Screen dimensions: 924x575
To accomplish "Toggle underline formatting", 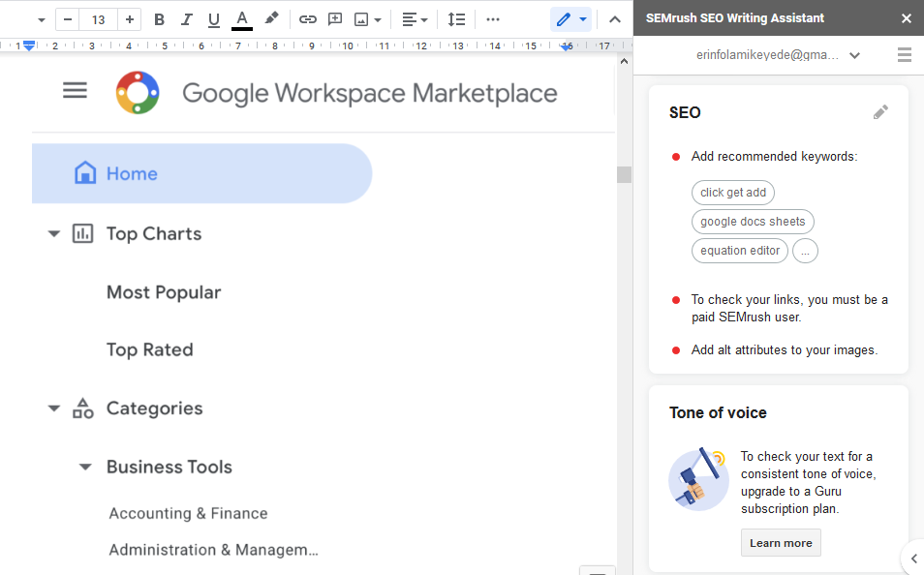I will point(214,19).
